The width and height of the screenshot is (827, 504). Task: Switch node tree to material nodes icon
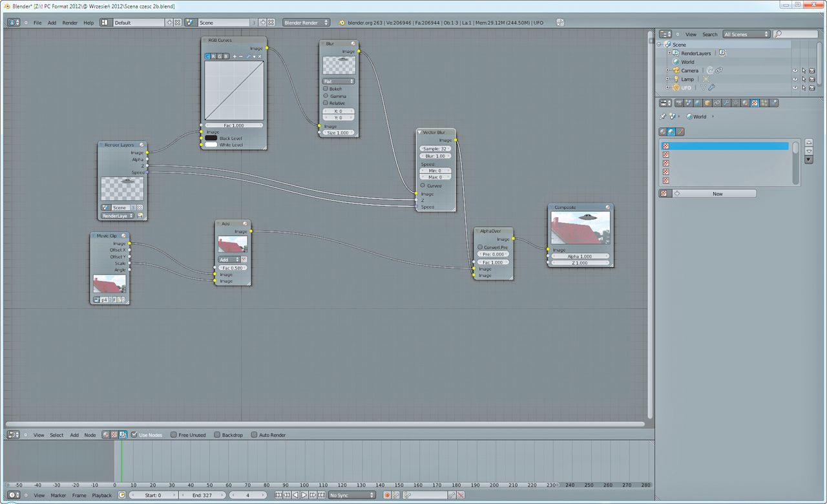106,435
